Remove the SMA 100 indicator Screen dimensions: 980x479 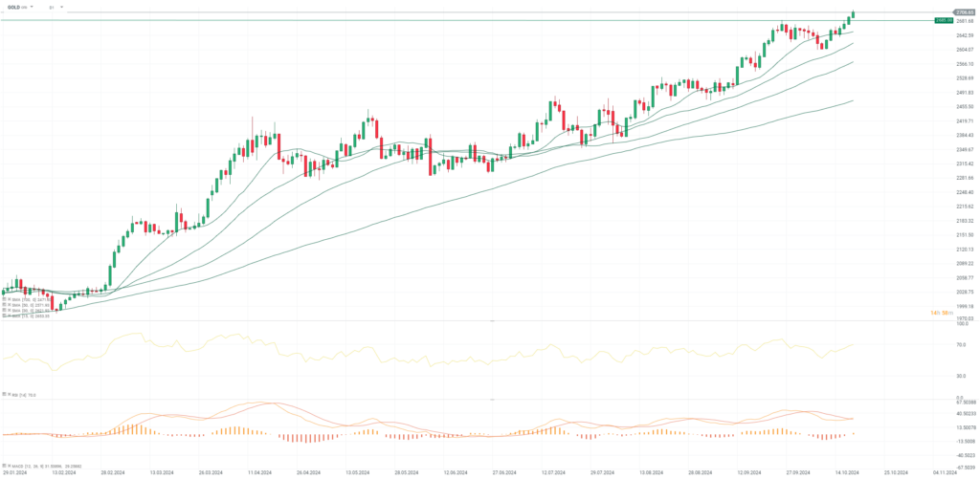coord(10,299)
